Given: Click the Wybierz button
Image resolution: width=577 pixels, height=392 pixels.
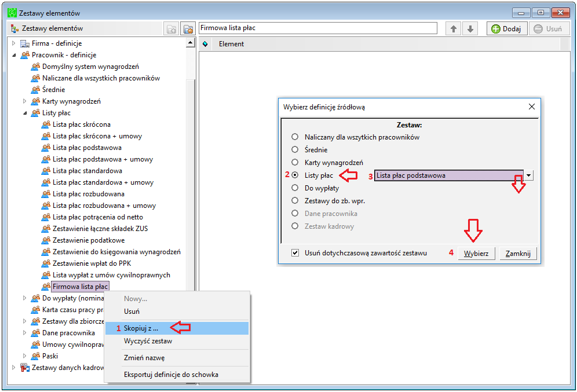Looking at the screenshot, I should click(x=476, y=254).
